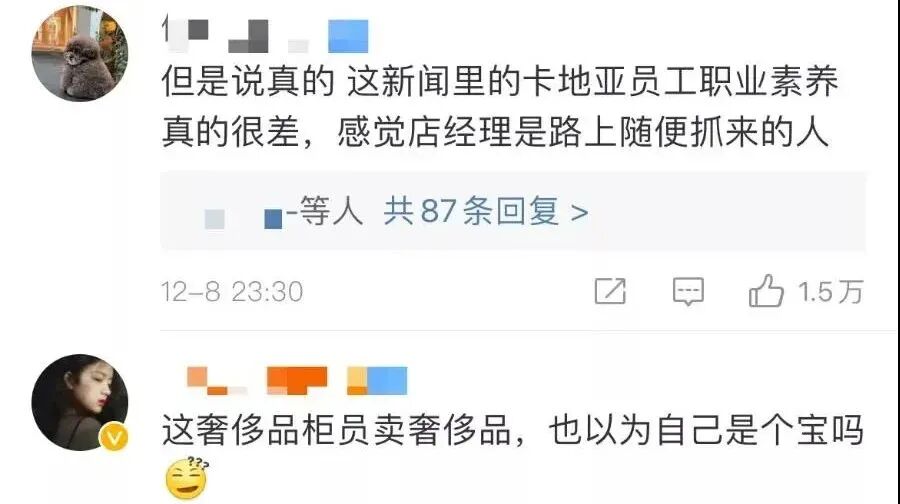Expand replies via the > chevron
Image resolution: width=900 pixels, height=504 pixels.
click(x=580, y=213)
